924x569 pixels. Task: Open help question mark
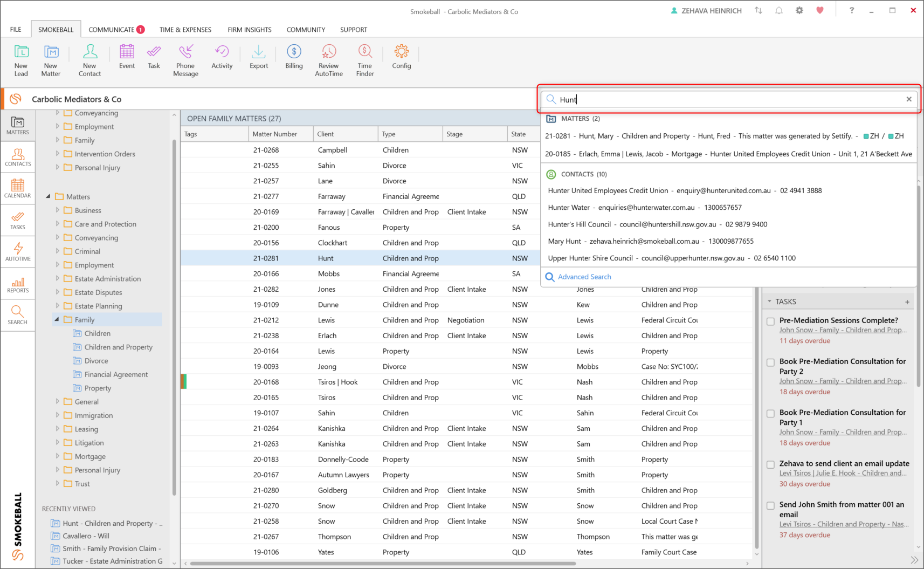(852, 10)
